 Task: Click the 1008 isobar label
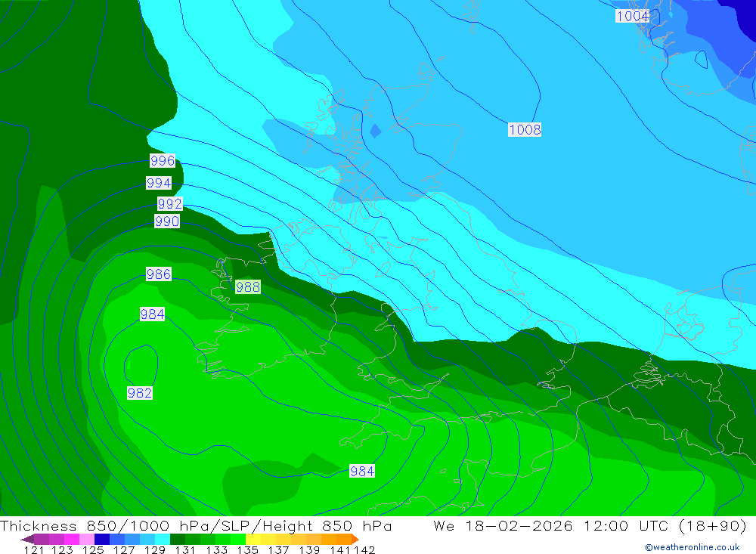[x=525, y=130]
